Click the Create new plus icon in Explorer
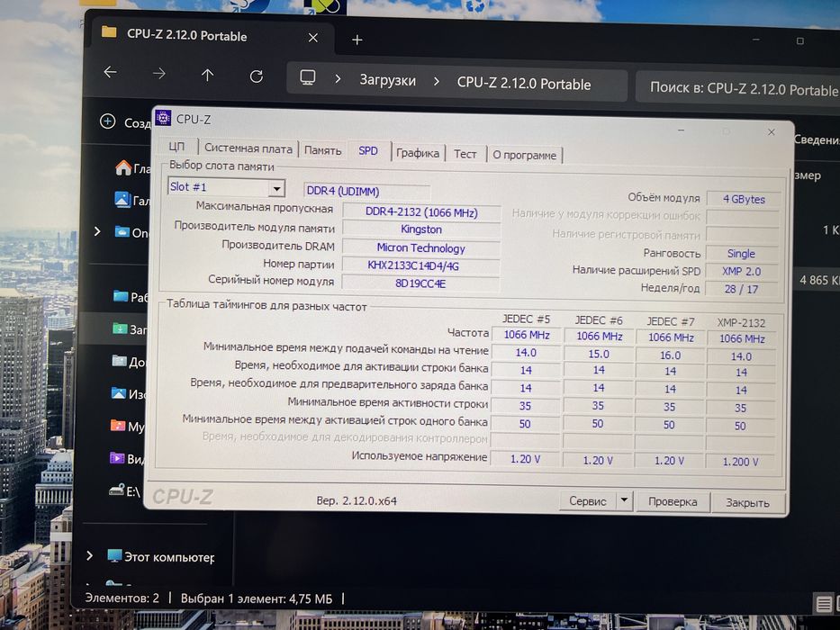The image size is (840, 630). [107, 121]
